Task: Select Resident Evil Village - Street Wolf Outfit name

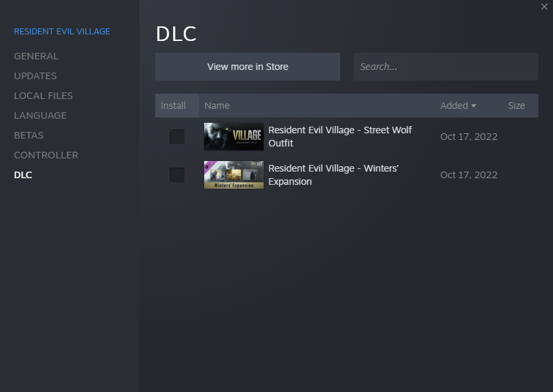Action: tap(340, 137)
